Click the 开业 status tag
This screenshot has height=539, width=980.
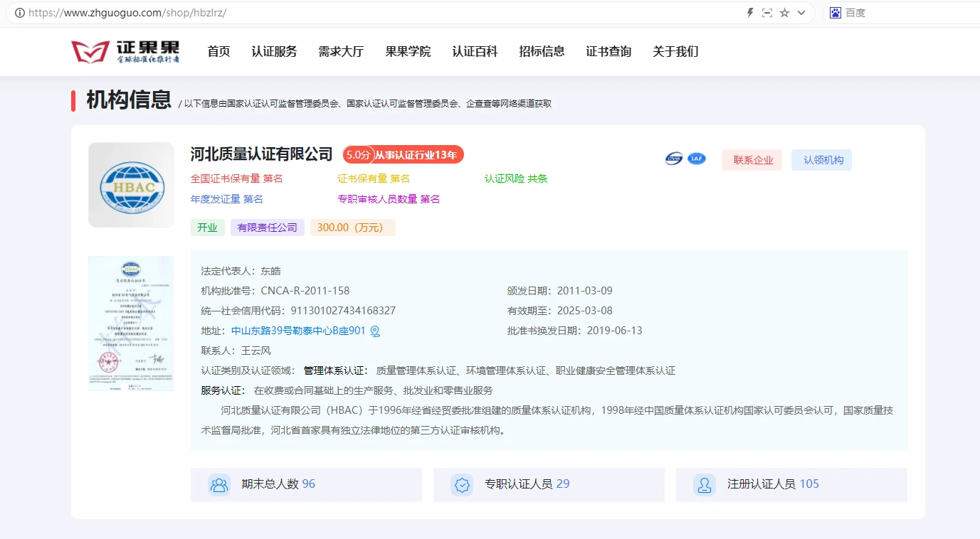point(208,228)
